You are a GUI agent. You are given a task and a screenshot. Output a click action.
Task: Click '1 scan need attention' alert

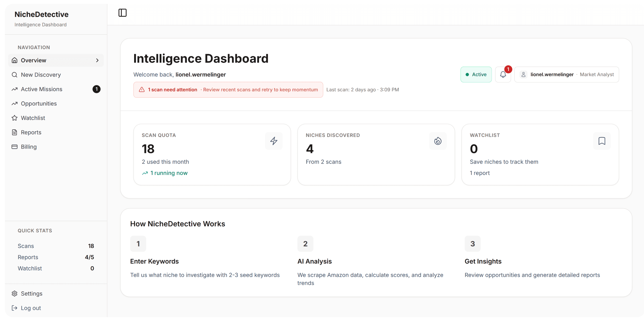[x=173, y=90]
